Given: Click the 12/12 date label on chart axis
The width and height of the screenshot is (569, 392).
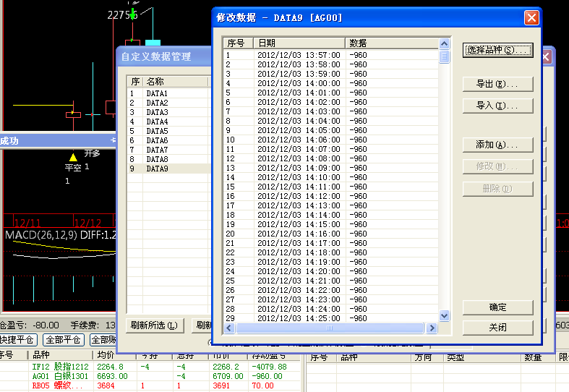Looking at the screenshot, I should pyautogui.click(x=87, y=223).
